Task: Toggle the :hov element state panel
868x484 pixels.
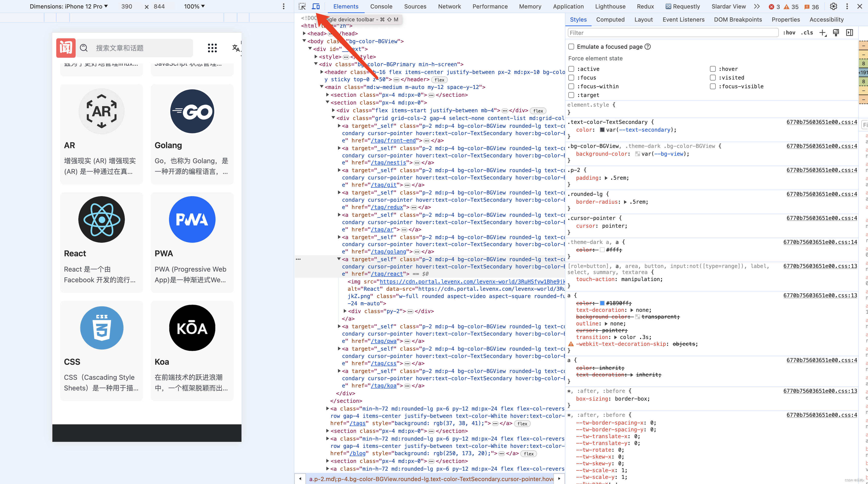Action: click(789, 33)
